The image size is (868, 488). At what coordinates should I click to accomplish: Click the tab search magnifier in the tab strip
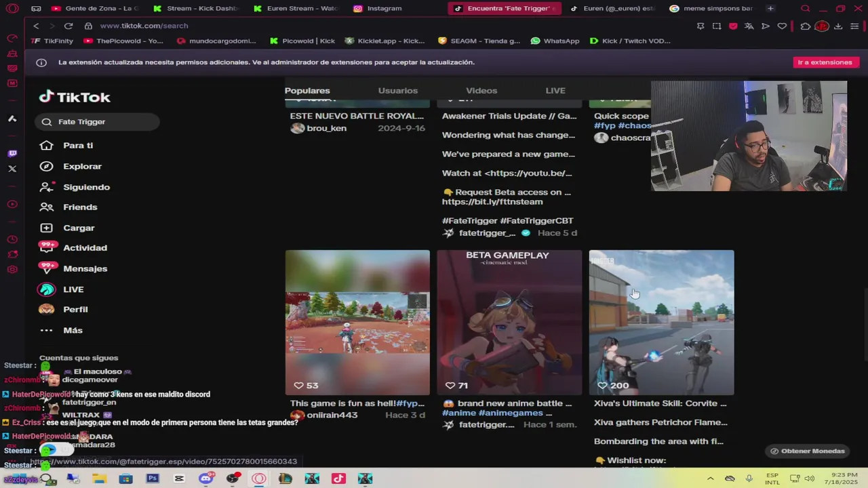tap(805, 8)
